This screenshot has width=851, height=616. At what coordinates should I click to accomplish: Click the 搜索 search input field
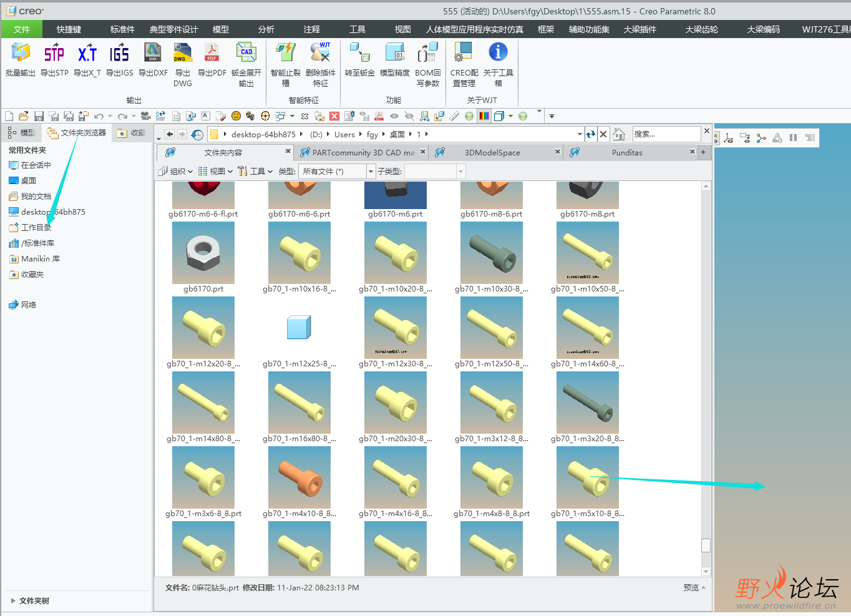click(666, 134)
